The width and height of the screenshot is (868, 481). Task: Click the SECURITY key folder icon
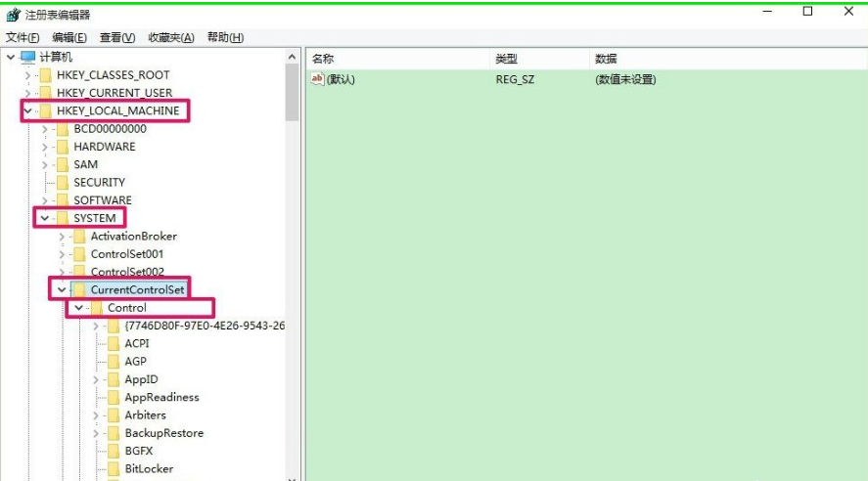(63, 183)
